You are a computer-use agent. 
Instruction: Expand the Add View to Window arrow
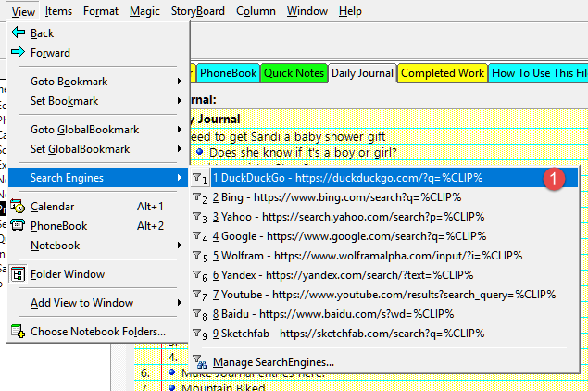180,302
